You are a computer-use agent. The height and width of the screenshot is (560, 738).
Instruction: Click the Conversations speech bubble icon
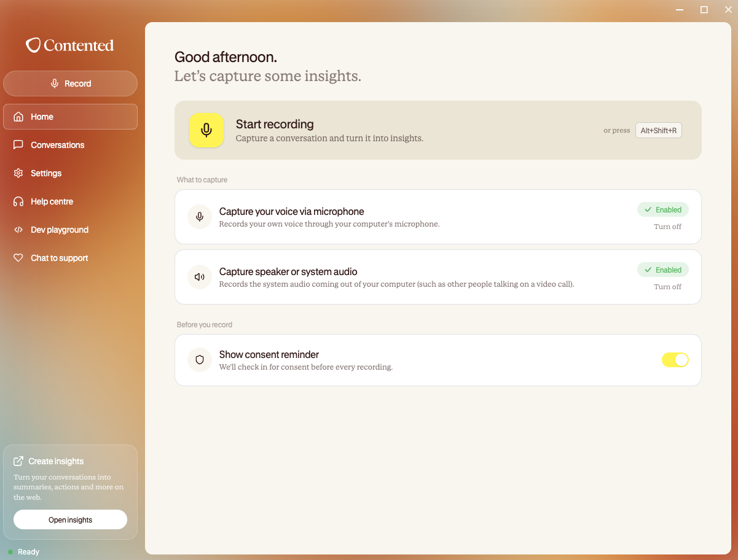tap(19, 145)
